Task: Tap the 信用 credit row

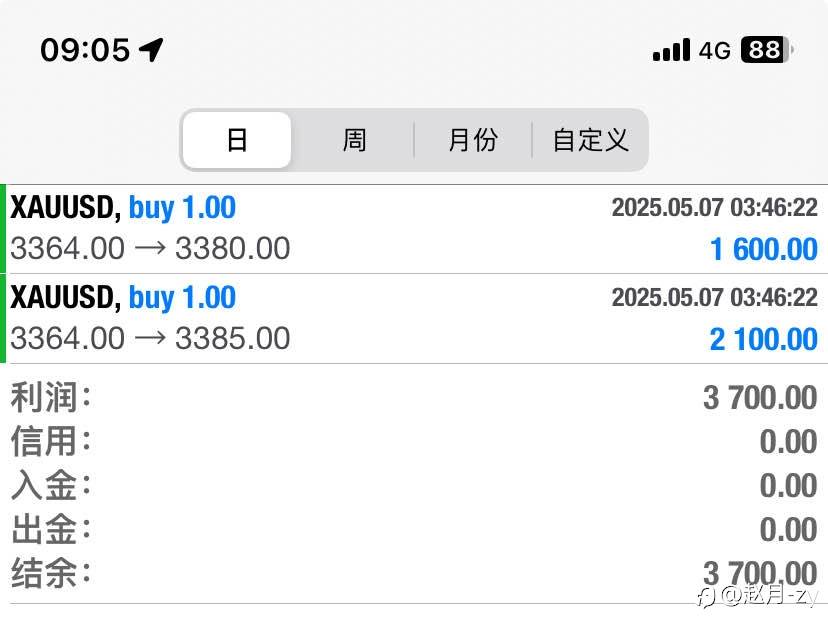Action: pyautogui.click(x=414, y=442)
